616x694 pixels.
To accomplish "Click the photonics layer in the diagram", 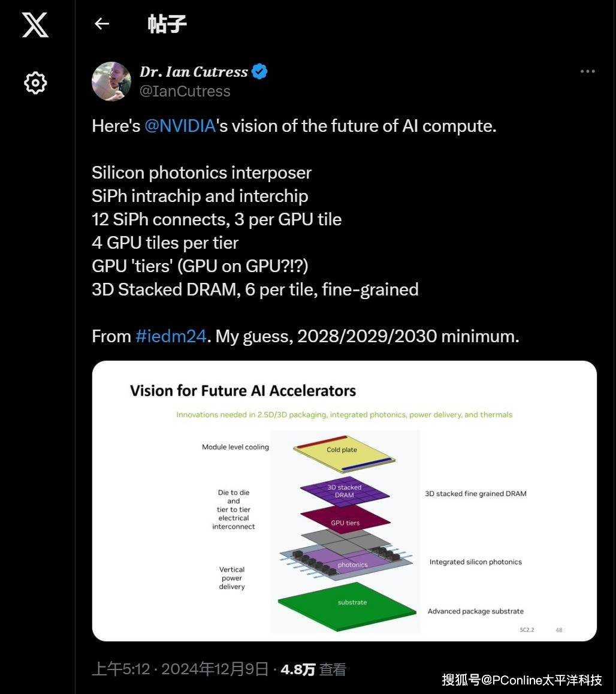I will (x=352, y=564).
